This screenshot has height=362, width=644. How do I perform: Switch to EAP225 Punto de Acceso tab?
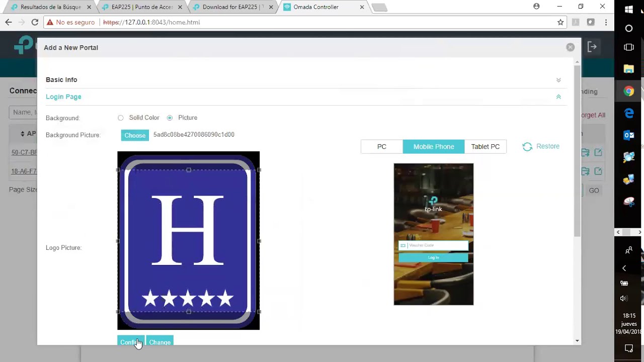click(x=141, y=7)
